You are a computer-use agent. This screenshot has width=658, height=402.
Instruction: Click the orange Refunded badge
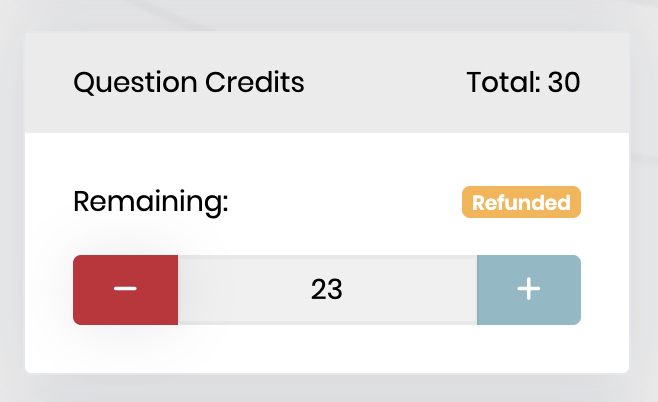pos(521,203)
